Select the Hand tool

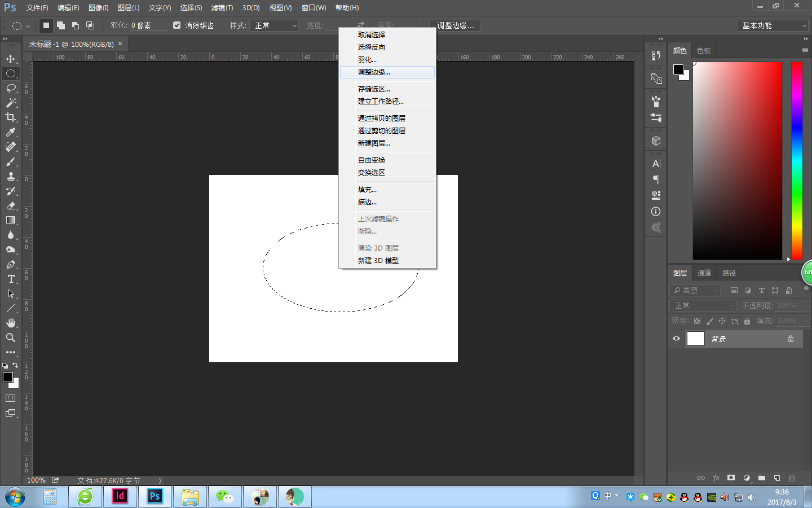tap(11, 323)
